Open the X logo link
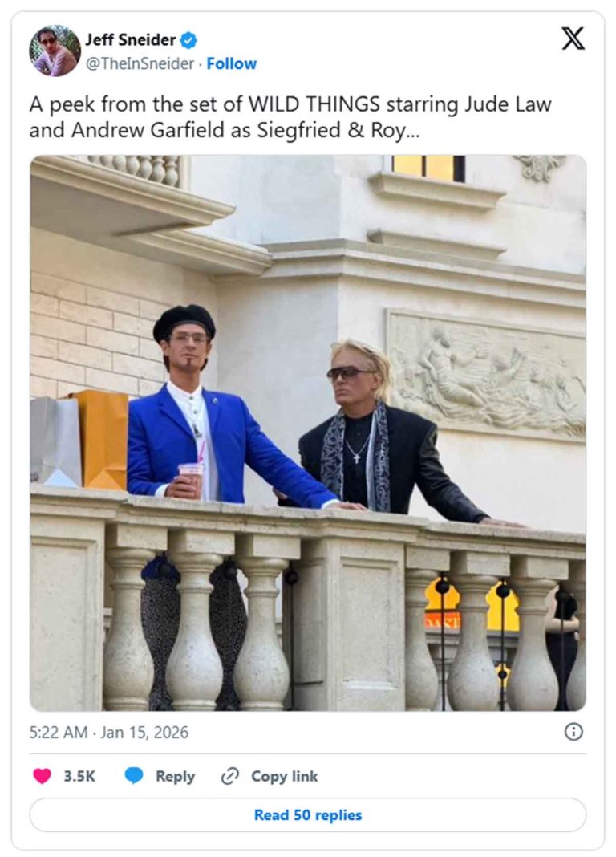 pyautogui.click(x=573, y=39)
